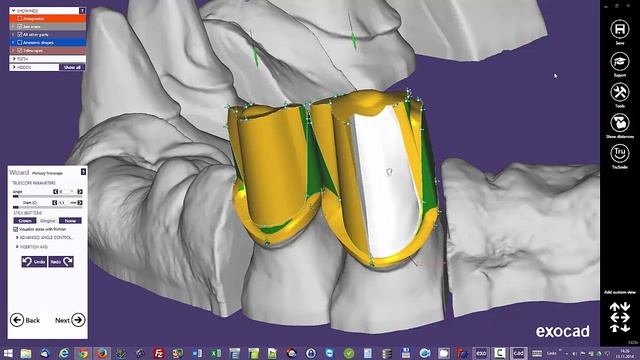Click the Next arrow circle in Wizard
This screenshot has width=640, height=360.
78,320
